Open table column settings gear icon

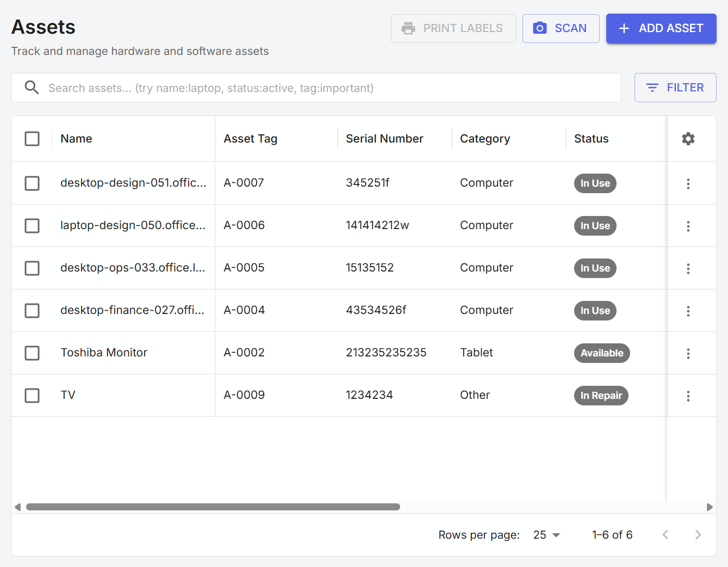tap(688, 139)
